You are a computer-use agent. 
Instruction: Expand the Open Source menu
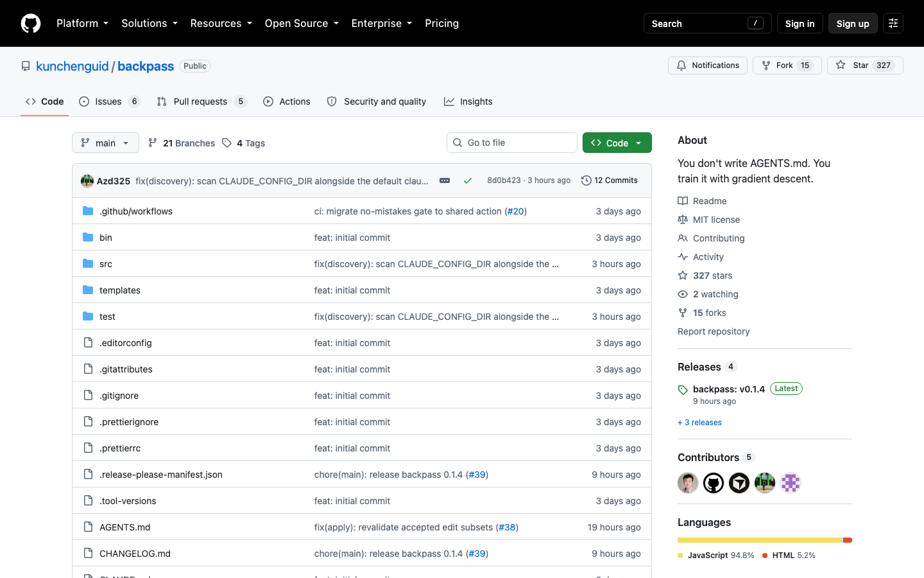point(302,23)
